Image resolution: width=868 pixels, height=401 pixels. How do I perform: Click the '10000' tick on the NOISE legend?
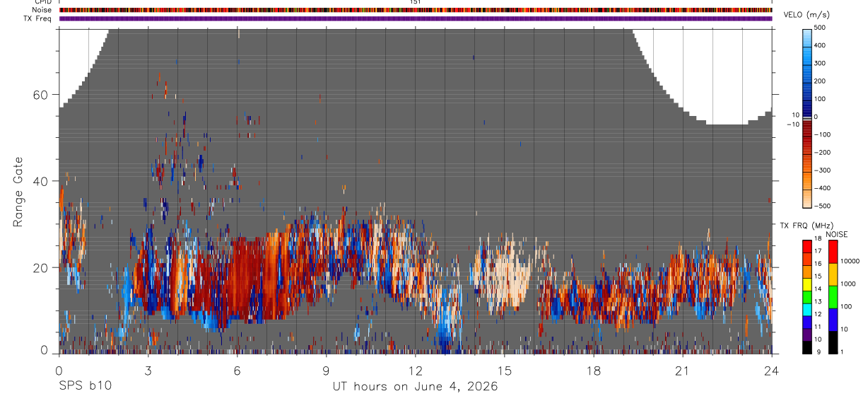[850, 262]
